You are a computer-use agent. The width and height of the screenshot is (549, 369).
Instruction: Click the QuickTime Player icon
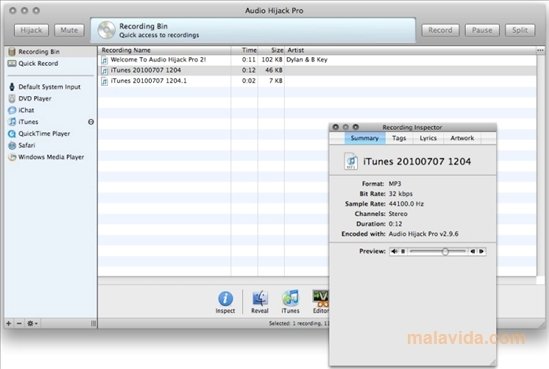coord(12,134)
